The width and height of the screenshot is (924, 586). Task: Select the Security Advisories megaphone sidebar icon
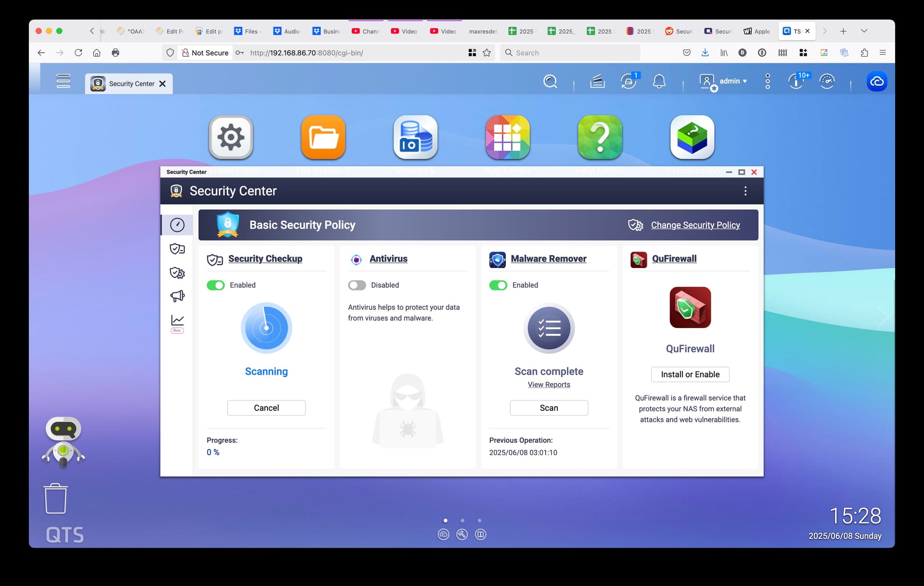pos(177,296)
